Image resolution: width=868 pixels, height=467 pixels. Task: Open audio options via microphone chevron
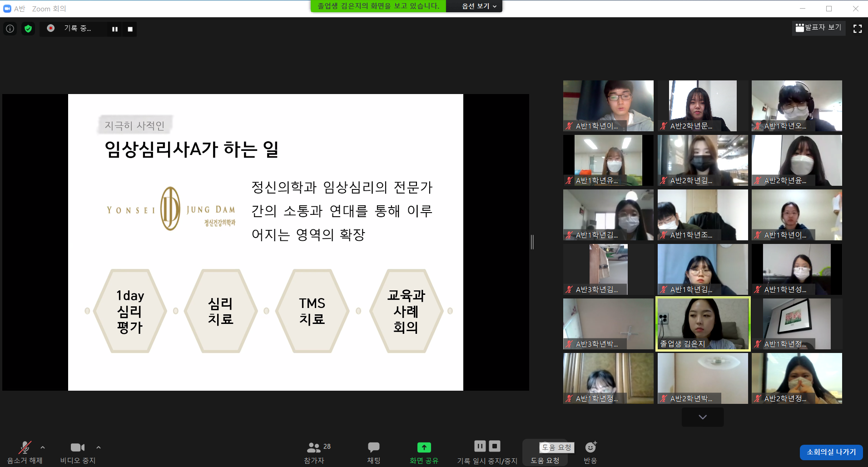tap(42, 447)
